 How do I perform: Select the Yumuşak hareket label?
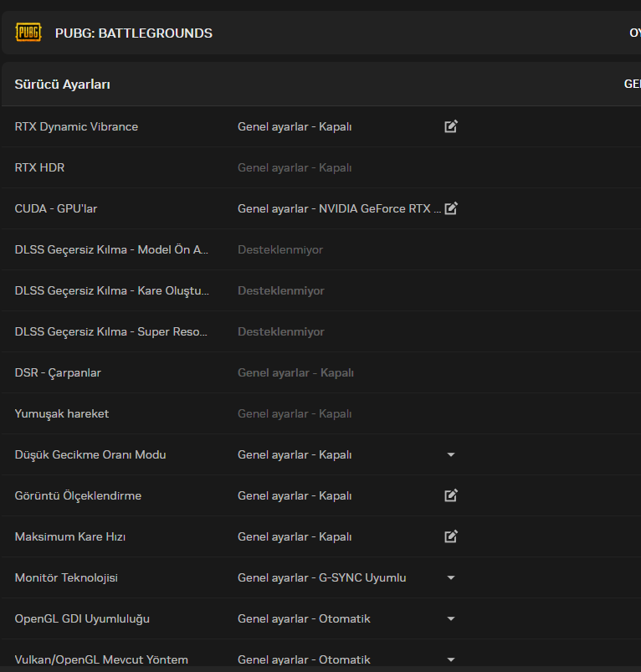coord(62,414)
